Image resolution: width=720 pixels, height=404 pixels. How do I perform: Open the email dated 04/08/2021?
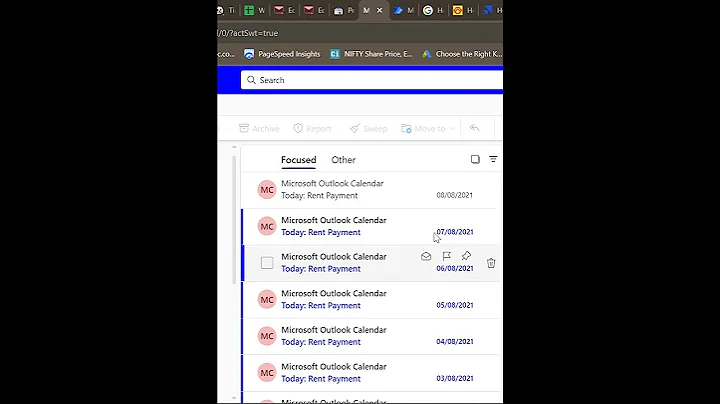(x=371, y=336)
